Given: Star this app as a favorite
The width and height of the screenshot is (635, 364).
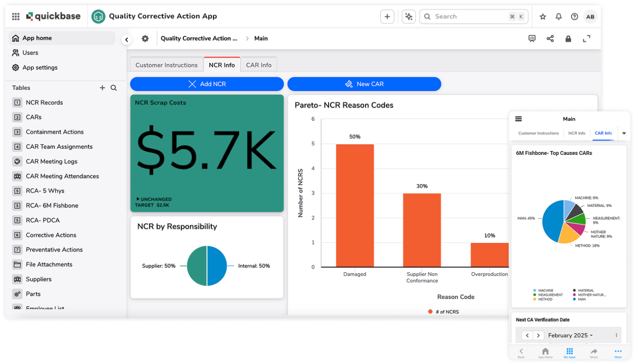Looking at the screenshot, I should pyautogui.click(x=543, y=16).
